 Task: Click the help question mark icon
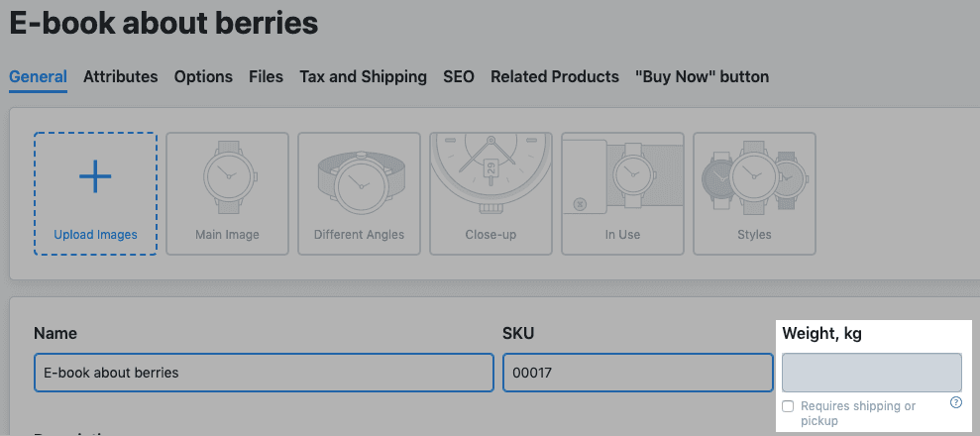(x=955, y=402)
